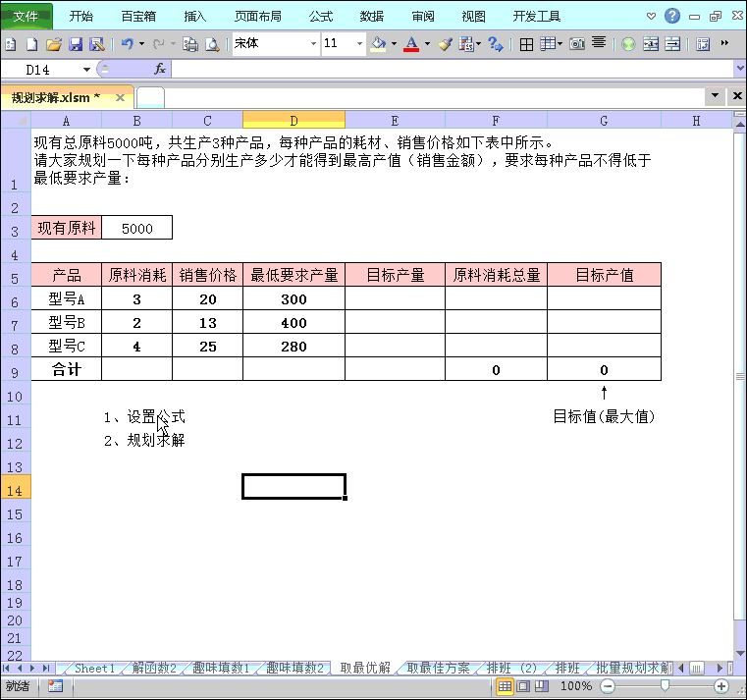Click the 目标产值 header cell
747x700 pixels.
coord(604,275)
